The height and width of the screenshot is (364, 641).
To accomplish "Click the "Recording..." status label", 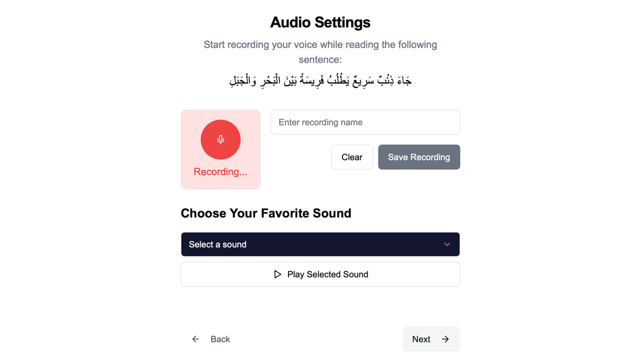I will pyautogui.click(x=220, y=172).
